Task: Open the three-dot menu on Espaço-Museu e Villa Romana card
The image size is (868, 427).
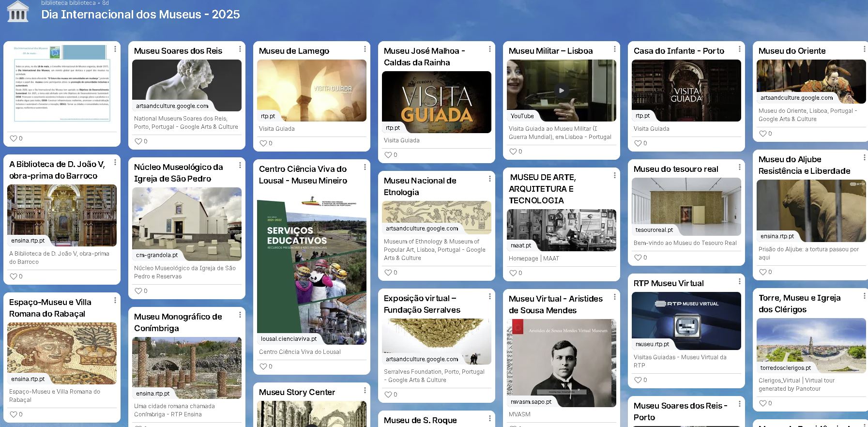Action: 115,300
